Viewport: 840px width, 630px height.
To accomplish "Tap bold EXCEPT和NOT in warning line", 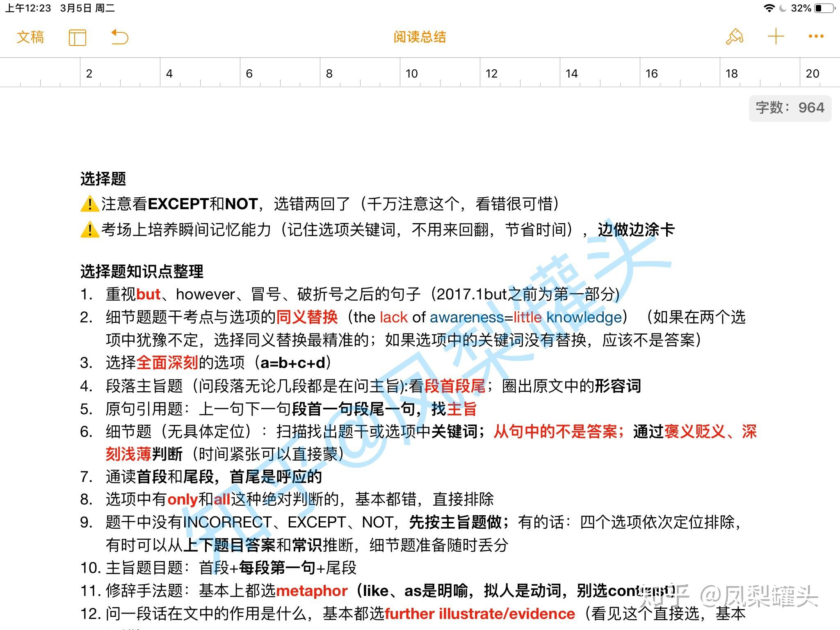I will (x=203, y=204).
